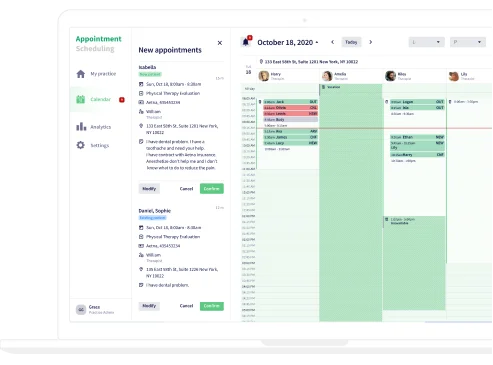The height and width of the screenshot is (365, 493).
Task: Click Physical Therapy Evaluation in Isabella's card
Action: (173, 93)
